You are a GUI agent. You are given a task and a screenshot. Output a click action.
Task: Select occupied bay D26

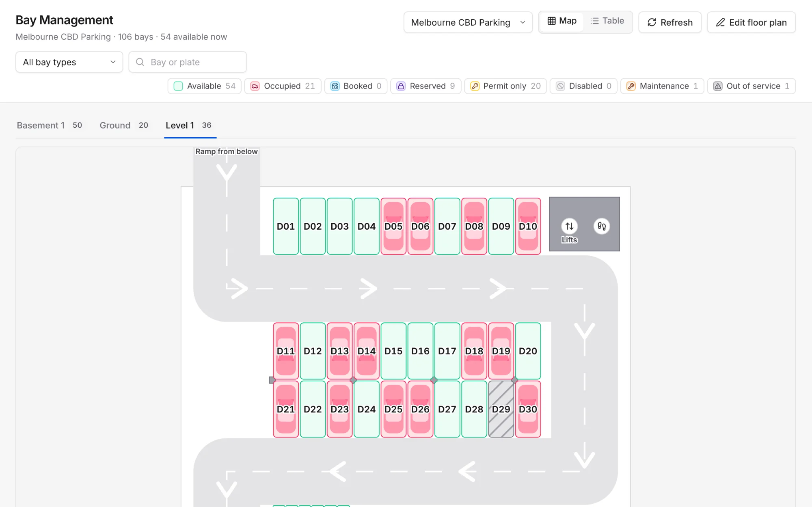pyautogui.click(x=420, y=409)
